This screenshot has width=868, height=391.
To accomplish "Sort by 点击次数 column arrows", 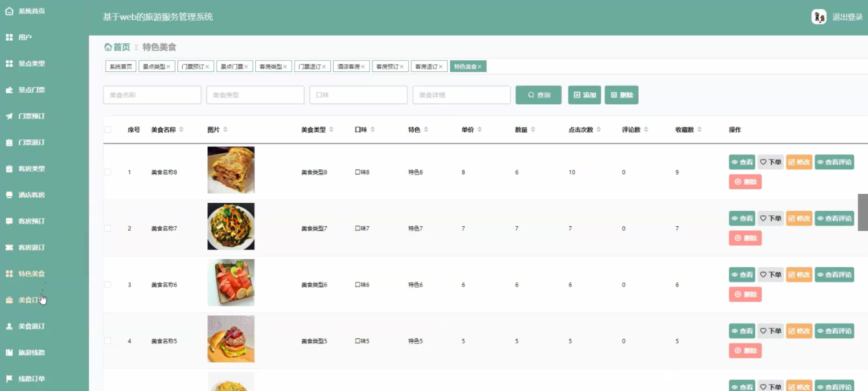I will [599, 130].
